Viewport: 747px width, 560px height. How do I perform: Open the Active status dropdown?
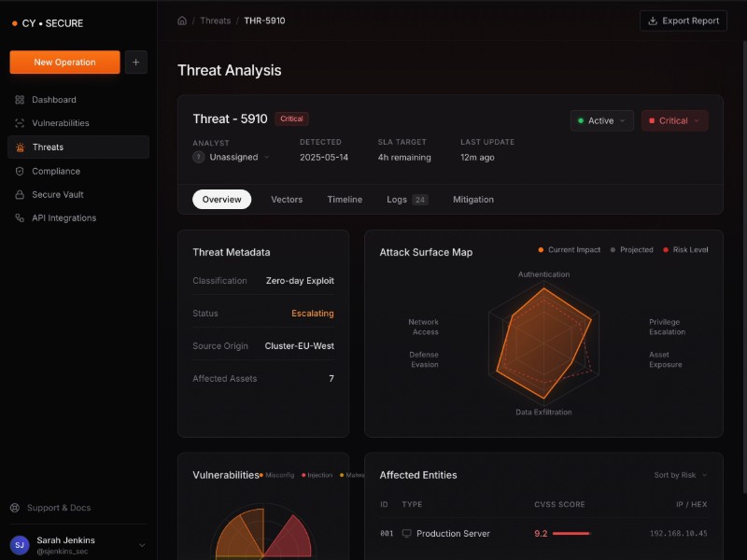[601, 120]
